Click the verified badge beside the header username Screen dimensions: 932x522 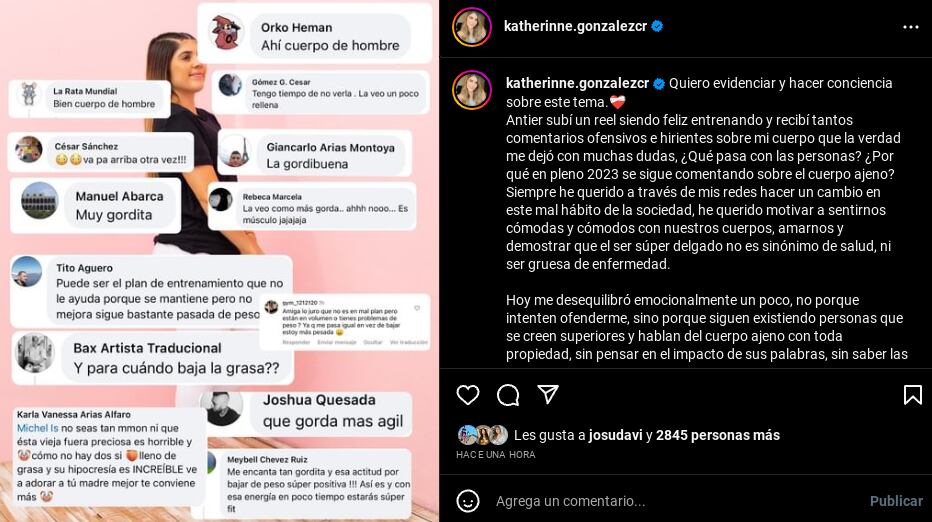[x=657, y=26]
